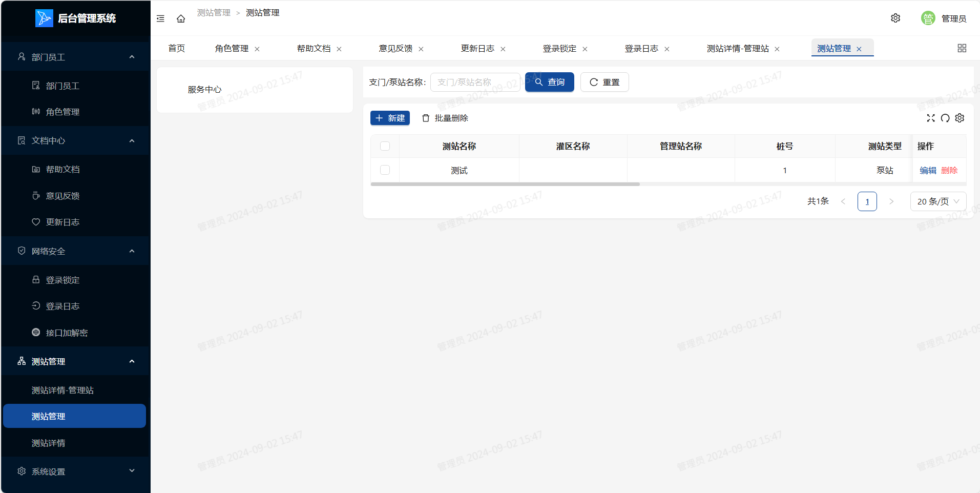Switch to the 意见反馈 tab
The width and height of the screenshot is (980, 493).
coord(395,48)
